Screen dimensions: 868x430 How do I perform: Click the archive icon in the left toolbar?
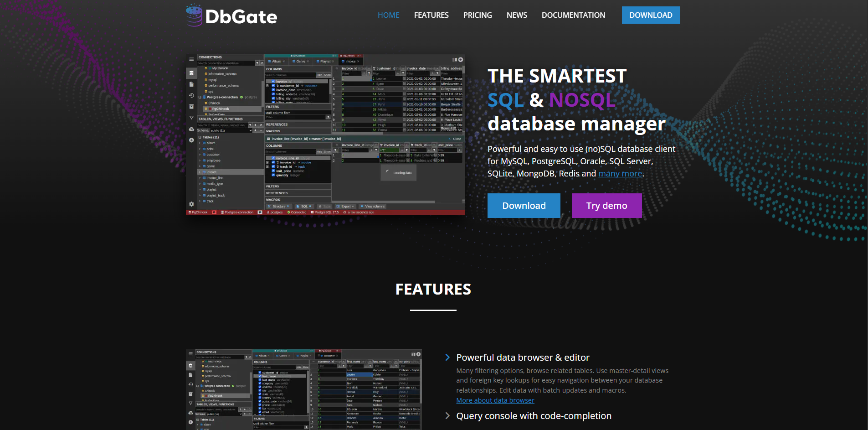click(x=191, y=107)
